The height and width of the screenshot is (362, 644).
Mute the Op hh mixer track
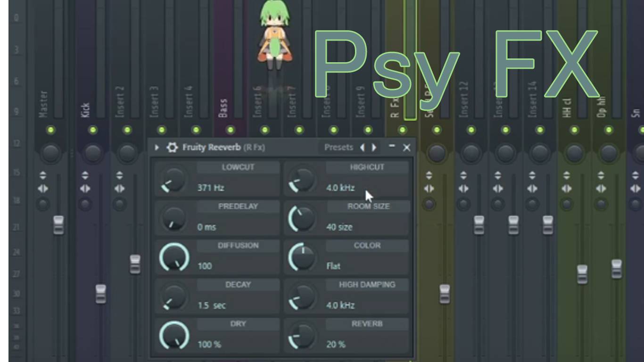pos(609,130)
